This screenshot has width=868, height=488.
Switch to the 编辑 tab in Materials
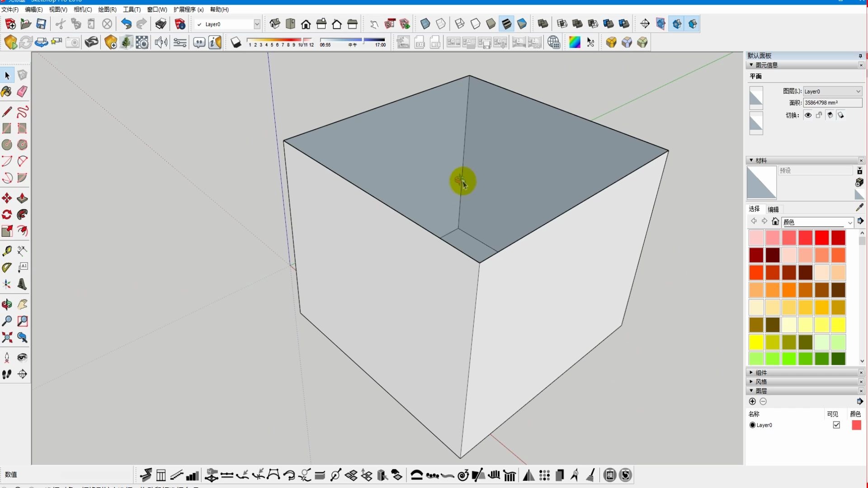click(x=774, y=209)
